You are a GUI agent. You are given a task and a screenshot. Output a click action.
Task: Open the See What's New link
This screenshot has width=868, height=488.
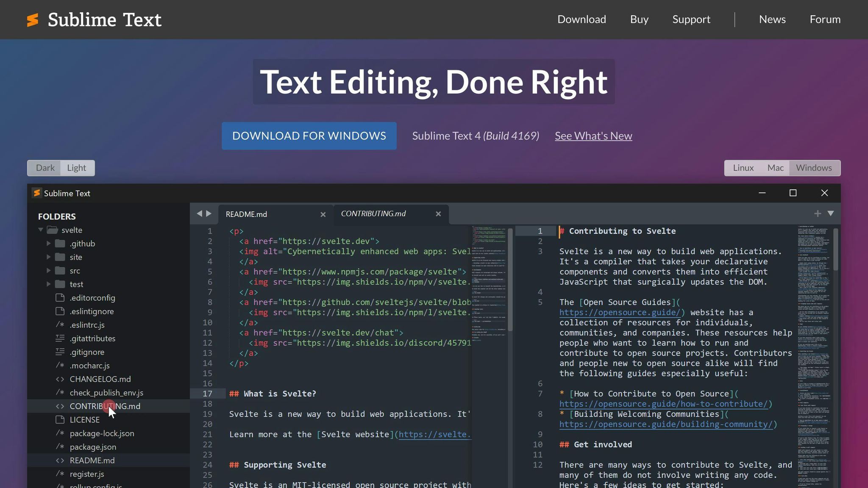click(x=593, y=136)
